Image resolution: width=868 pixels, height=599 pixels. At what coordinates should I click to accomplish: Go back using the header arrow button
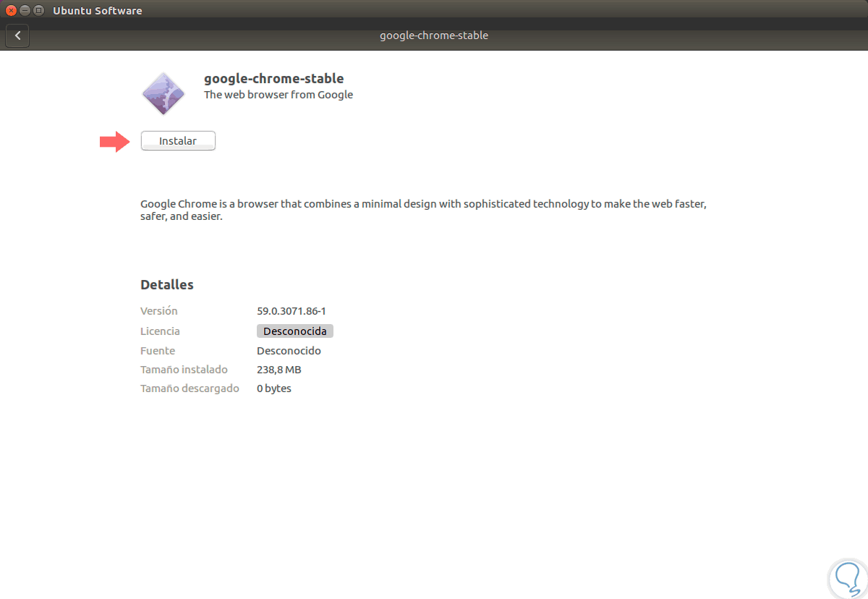pyautogui.click(x=17, y=35)
